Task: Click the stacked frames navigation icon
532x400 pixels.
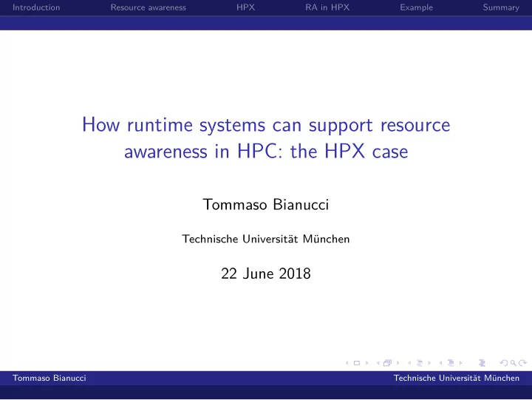Action: coord(387,363)
